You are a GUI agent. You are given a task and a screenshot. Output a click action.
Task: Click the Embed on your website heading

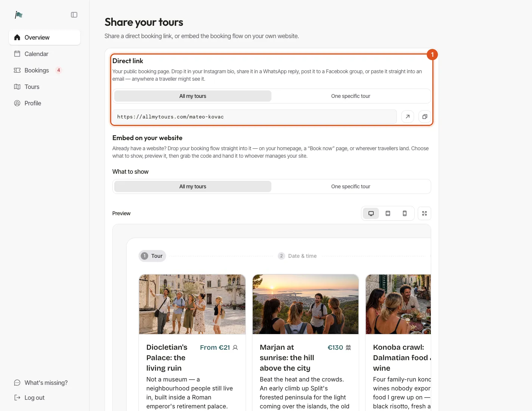coord(147,138)
